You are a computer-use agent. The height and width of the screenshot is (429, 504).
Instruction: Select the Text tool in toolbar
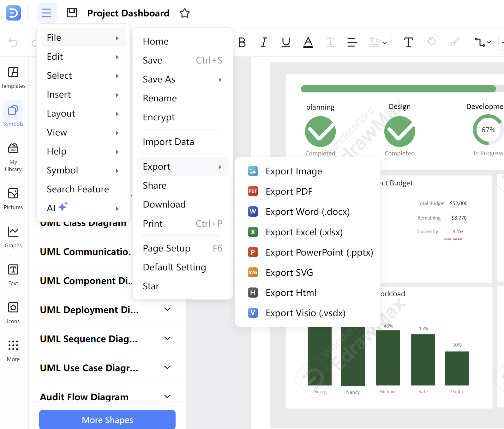409,42
